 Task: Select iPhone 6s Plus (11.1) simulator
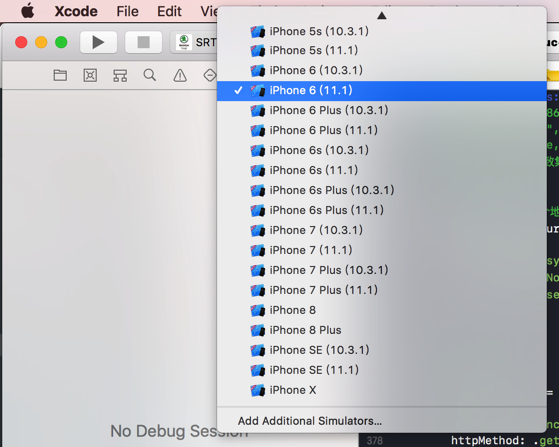click(382, 210)
